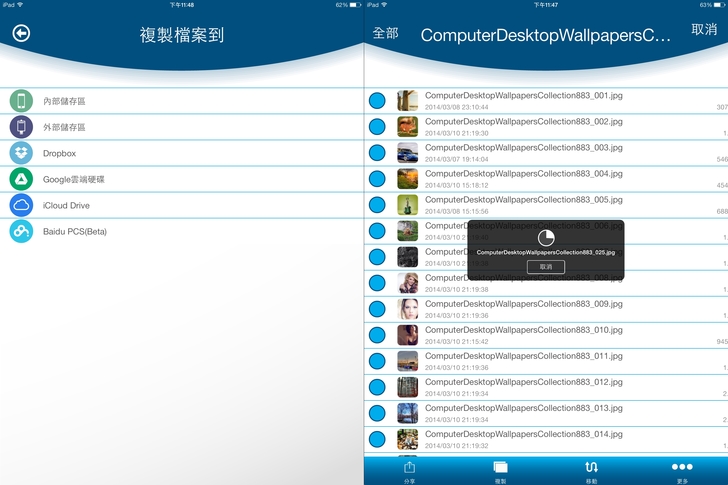Click the progress spinner in the dialog
The height and width of the screenshot is (485, 728).
click(x=546, y=238)
